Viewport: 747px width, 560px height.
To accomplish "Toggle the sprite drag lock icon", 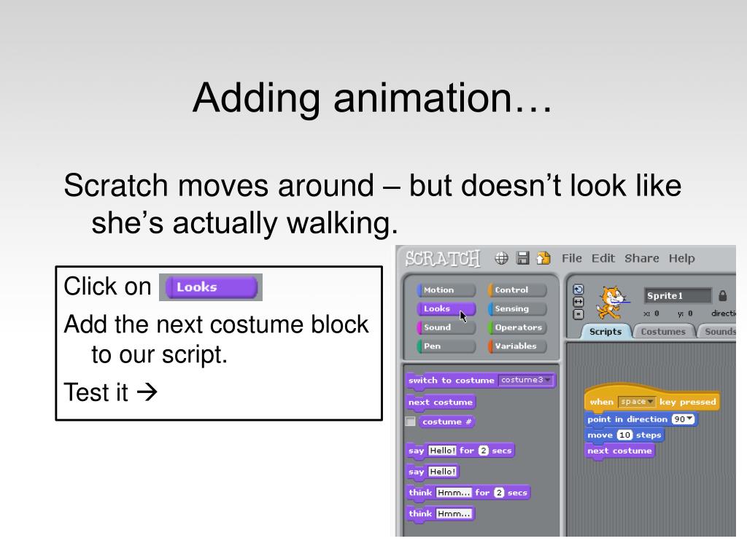I will point(723,296).
